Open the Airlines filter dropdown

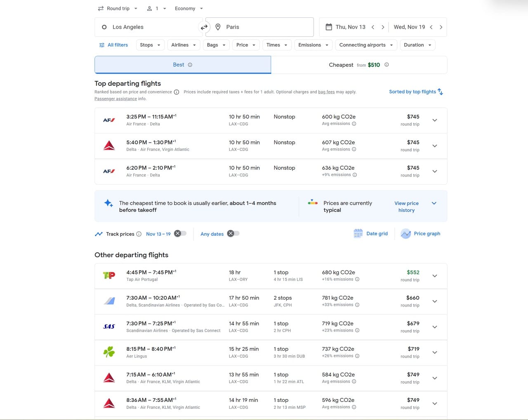point(184,45)
